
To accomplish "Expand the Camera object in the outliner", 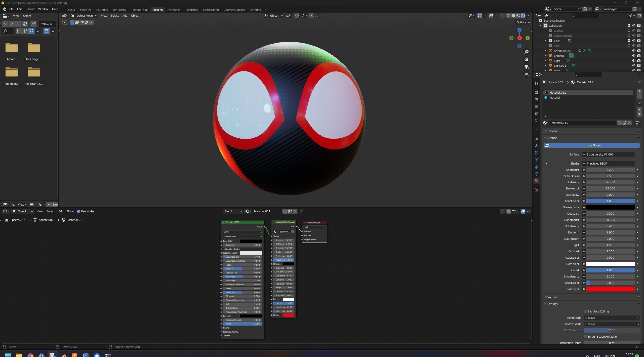I will click(545, 56).
